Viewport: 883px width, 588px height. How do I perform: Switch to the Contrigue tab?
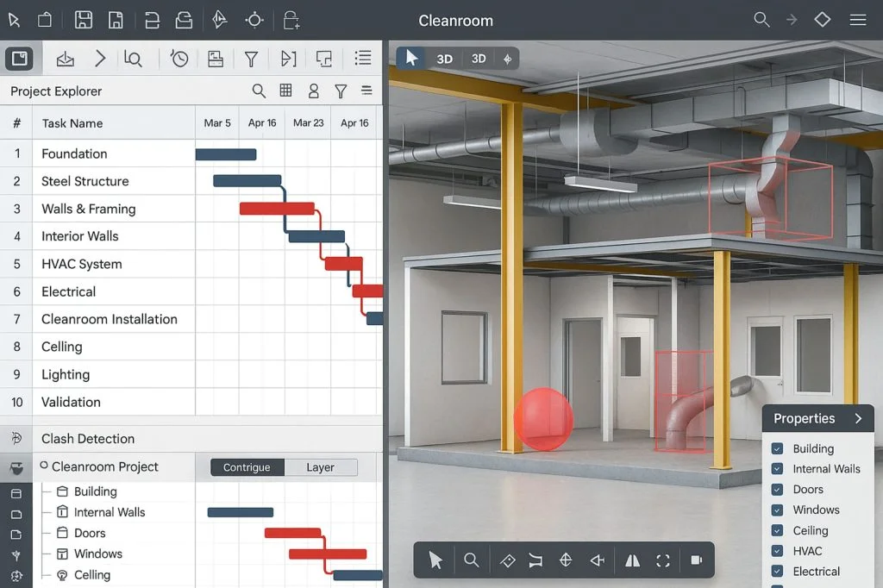point(247,467)
